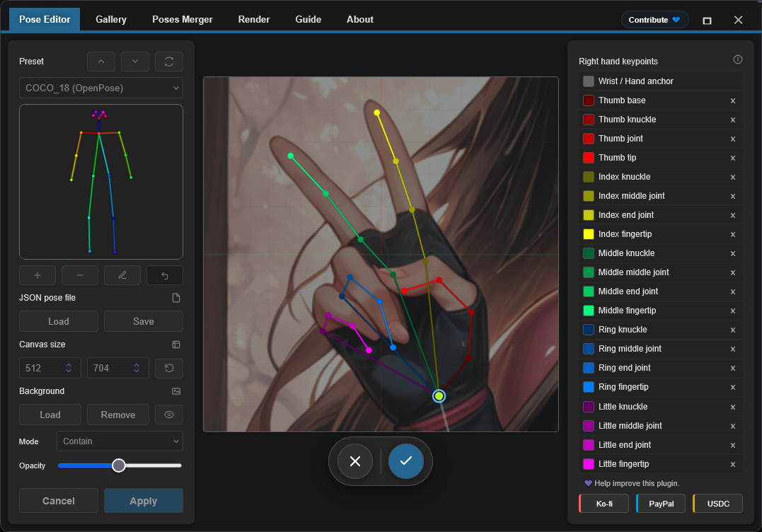
Task: Click canvas width 512 stepper arrows
Action: point(69,369)
